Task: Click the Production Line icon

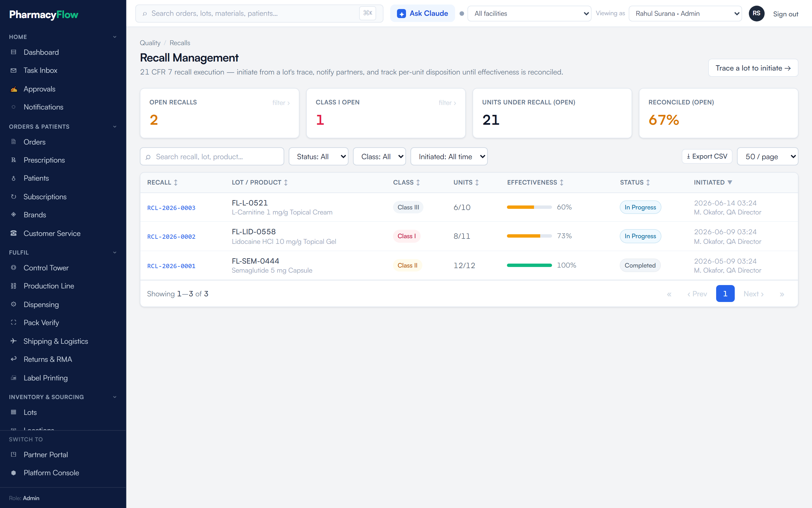Action: click(14, 286)
